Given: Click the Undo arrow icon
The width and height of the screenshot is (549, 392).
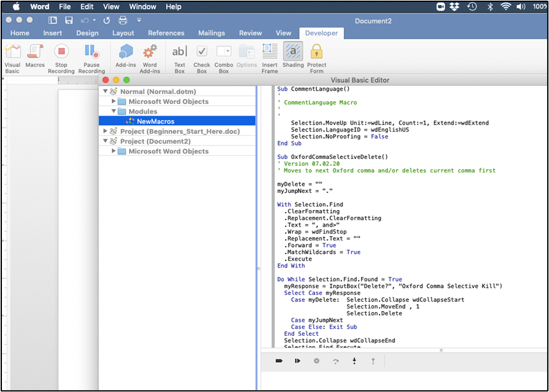Looking at the screenshot, I should (84, 20).
